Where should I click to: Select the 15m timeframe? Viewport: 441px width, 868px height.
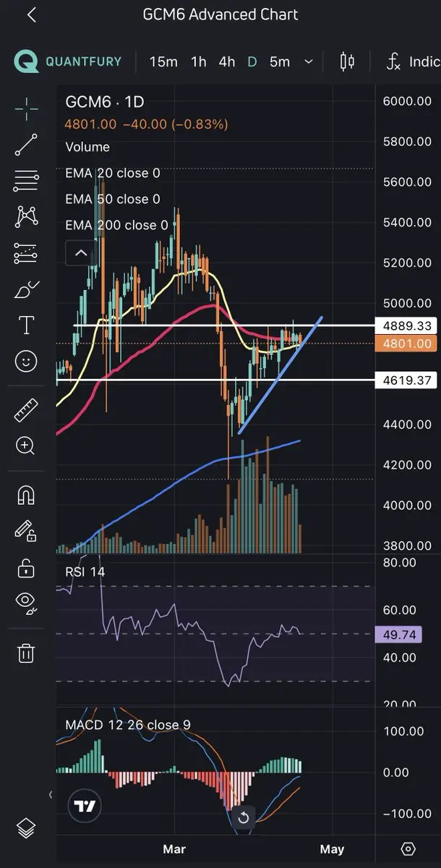(x=163, y=61)
